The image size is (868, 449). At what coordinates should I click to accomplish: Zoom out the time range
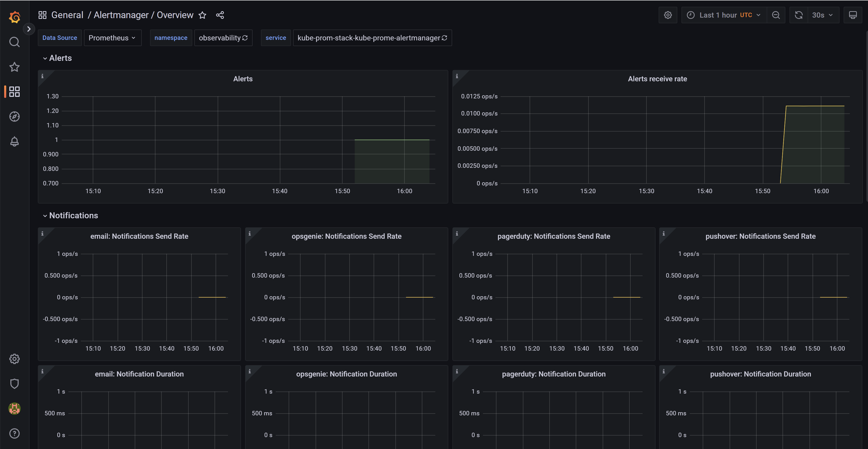pos(776,15)
